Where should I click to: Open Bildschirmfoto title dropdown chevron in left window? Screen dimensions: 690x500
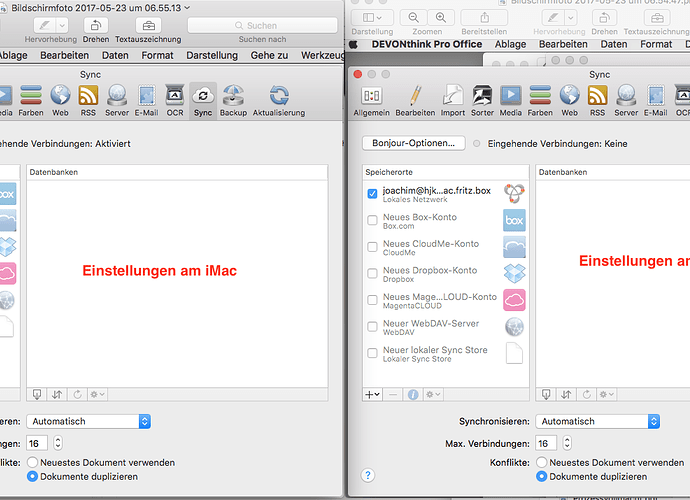[187, 7]
